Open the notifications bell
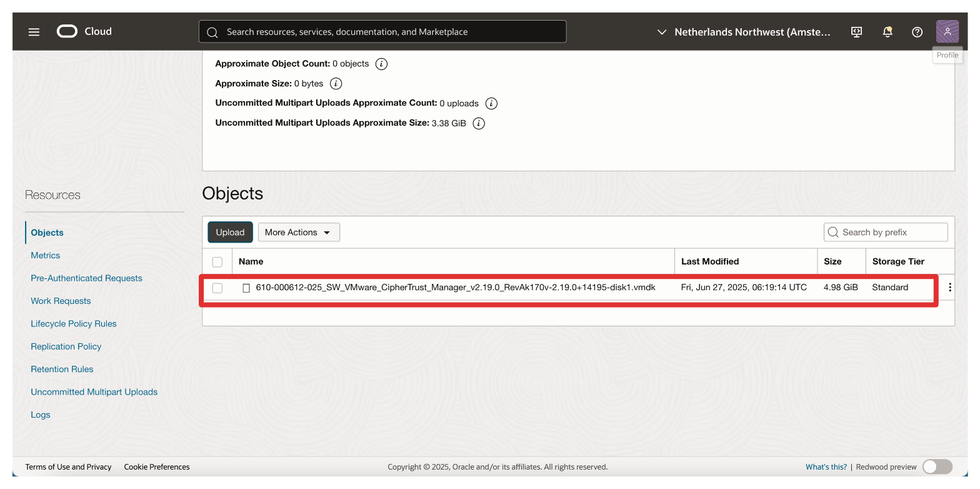This screenshot has height=489, width=980. point(887,32)
